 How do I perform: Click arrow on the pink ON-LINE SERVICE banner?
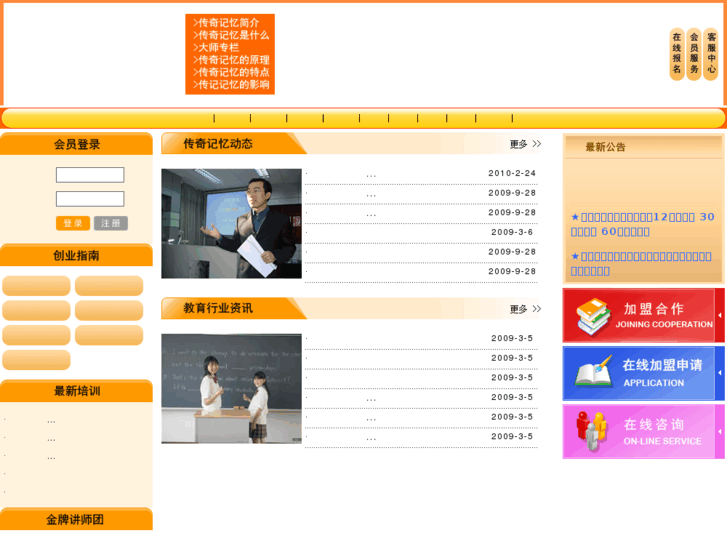tap(720, 431)
